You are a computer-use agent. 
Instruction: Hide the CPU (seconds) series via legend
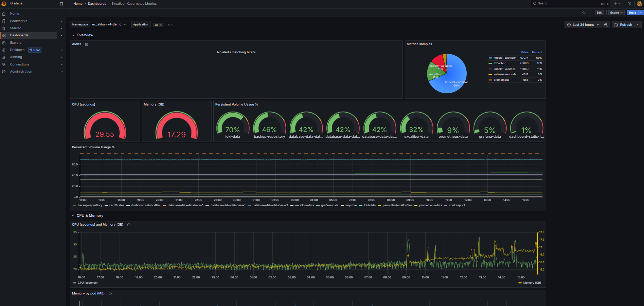point(88,283)
